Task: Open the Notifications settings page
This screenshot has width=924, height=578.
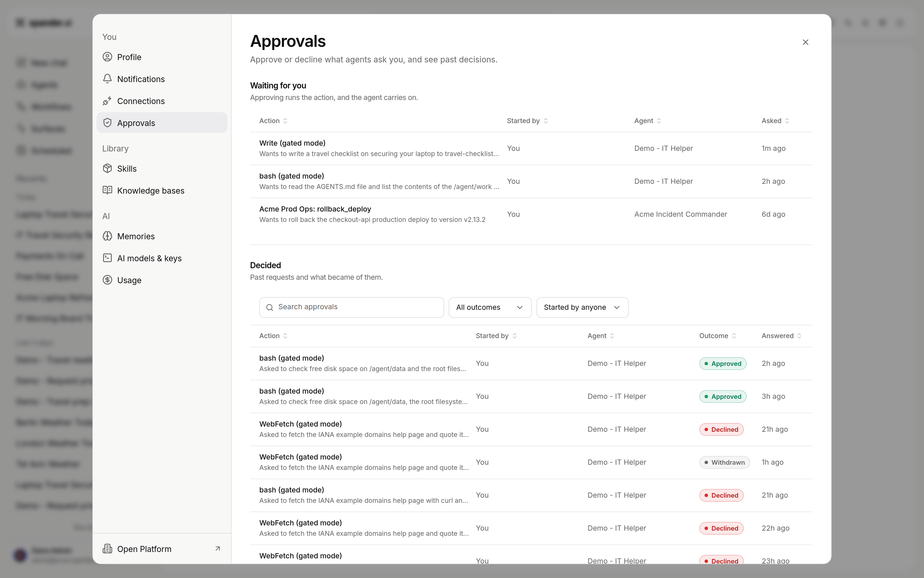Action: tap(162, 79)
